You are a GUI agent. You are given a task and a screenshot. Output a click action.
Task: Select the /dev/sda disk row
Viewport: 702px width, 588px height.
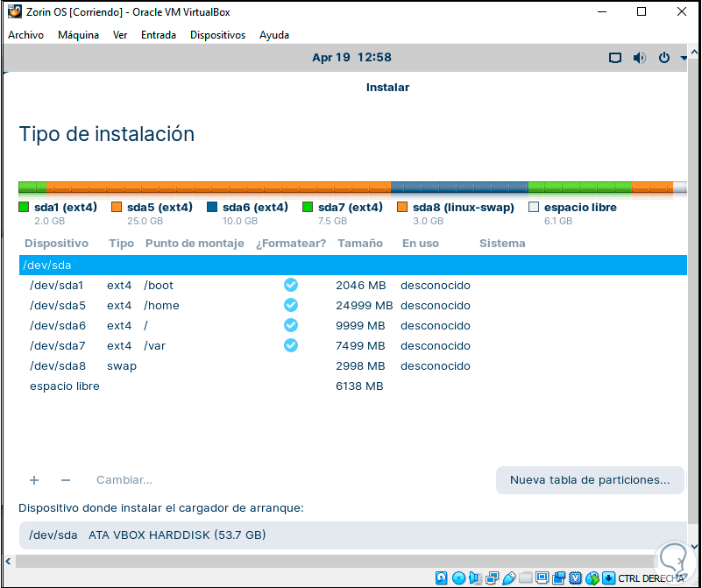point(353,265)
